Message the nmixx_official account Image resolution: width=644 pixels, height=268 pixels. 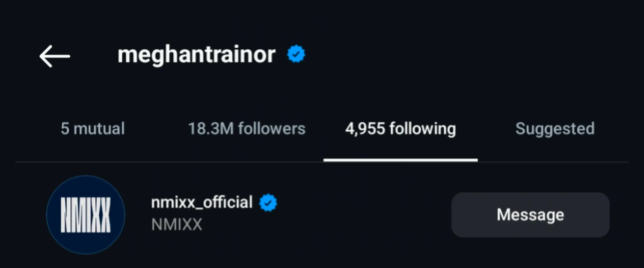coord(530,214)
